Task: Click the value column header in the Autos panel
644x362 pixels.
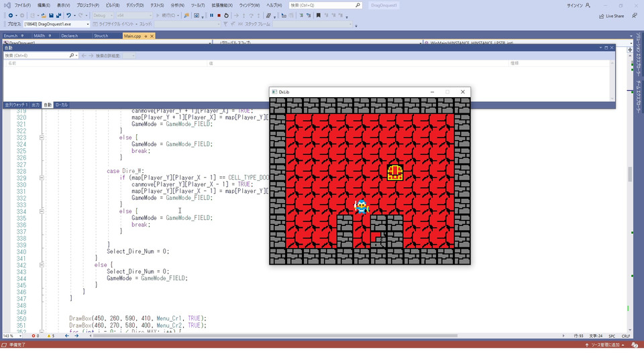Action: [x=359, y=63]
